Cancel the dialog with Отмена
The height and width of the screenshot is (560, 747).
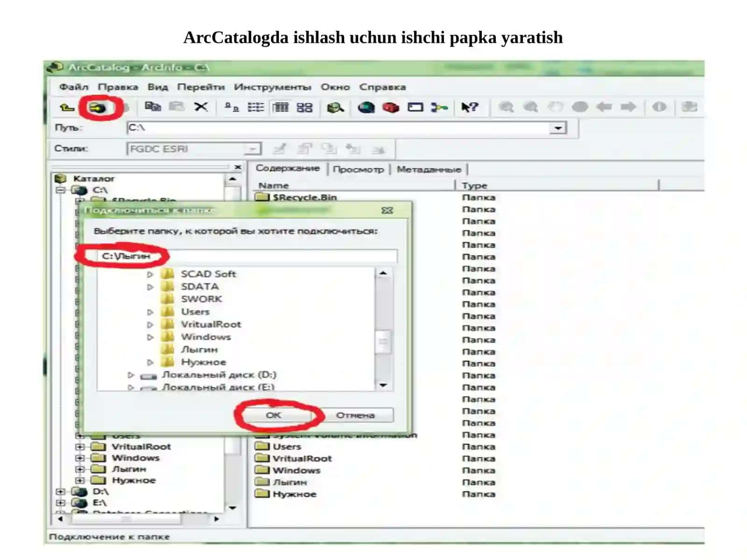click(x=355, y=415)
